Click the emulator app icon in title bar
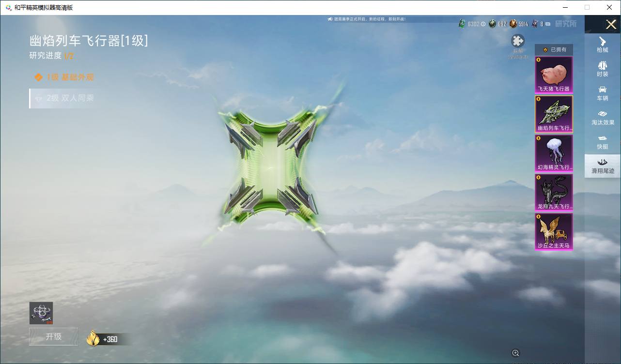Viewport: 621px width, 364px height. click(8, 7)
